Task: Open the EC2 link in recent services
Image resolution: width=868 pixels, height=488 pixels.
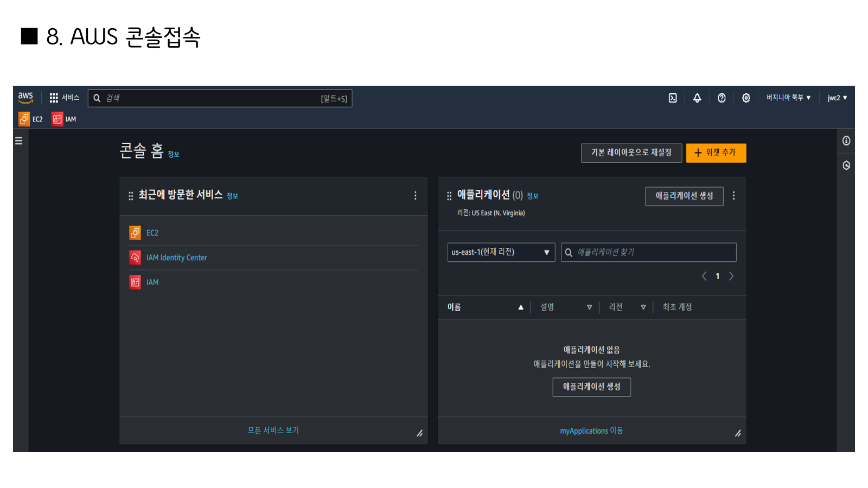Action: (152, 233)
